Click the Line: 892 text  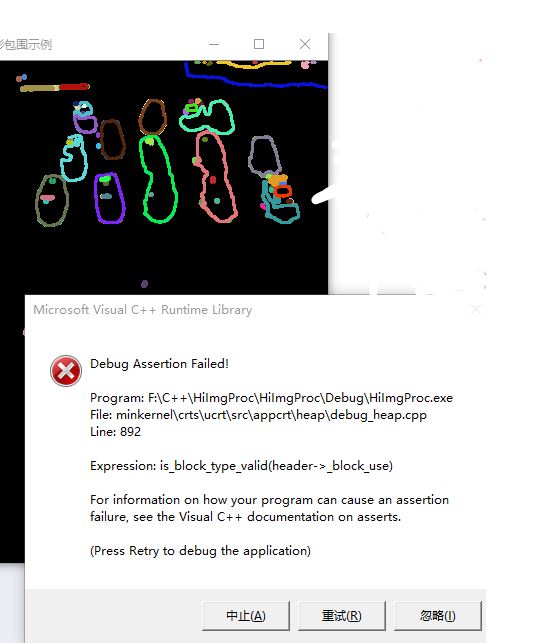pos(115,431)
